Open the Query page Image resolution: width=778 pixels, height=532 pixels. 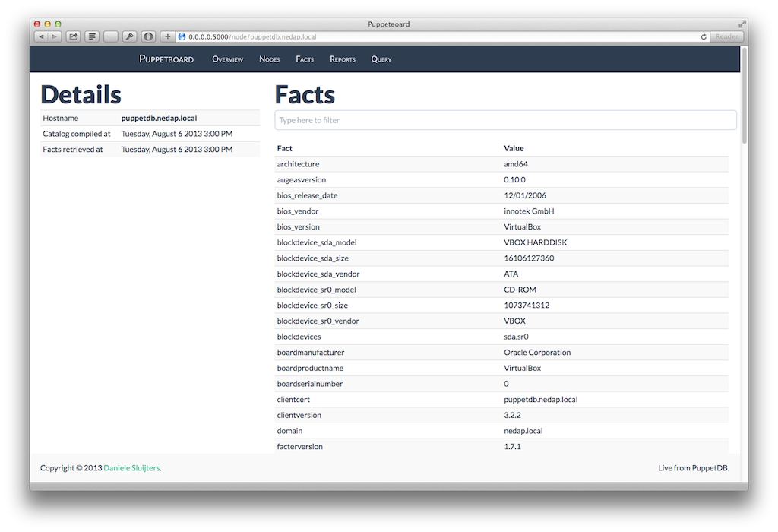[381, 59]
